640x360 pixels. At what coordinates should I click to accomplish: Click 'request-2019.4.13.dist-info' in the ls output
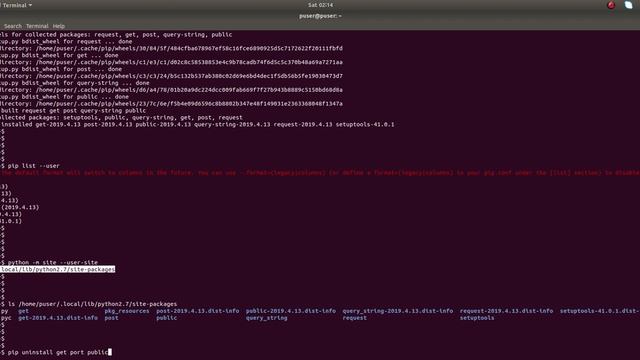[x=506, y=311]
